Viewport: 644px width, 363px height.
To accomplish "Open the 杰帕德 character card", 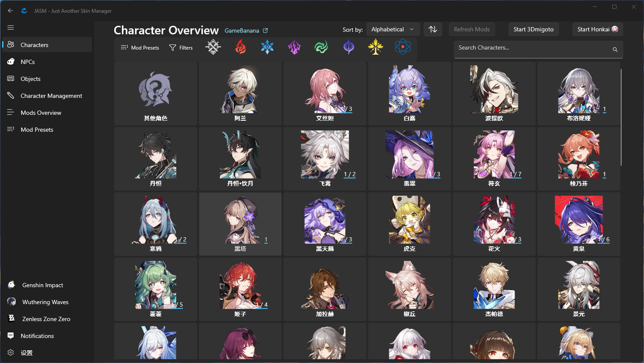I will pos(494,289).
